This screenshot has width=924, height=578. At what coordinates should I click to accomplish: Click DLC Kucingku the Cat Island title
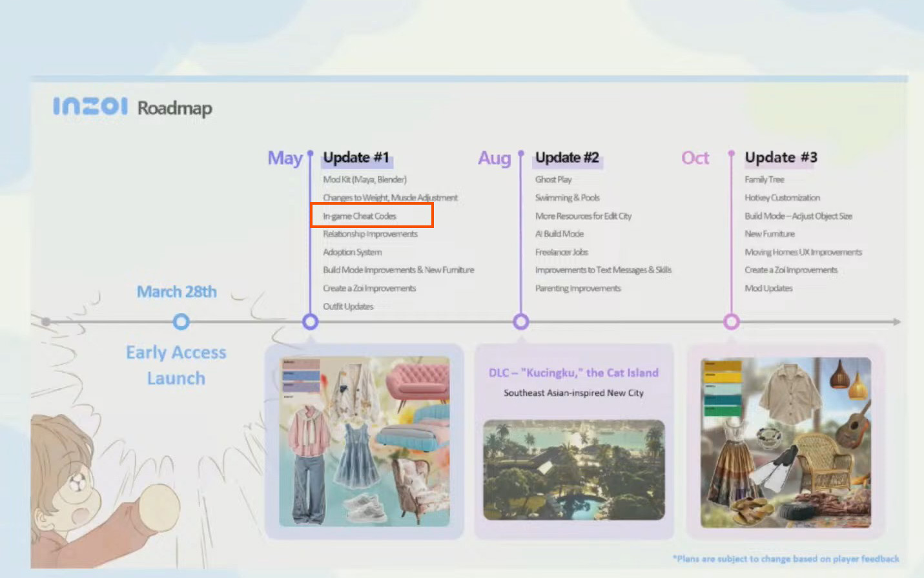coord(573,373)
